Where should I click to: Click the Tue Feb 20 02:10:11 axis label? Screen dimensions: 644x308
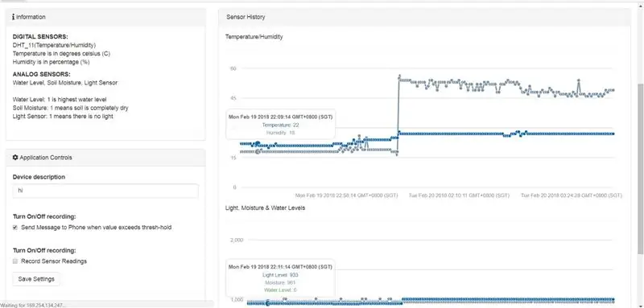pos(459,195)
